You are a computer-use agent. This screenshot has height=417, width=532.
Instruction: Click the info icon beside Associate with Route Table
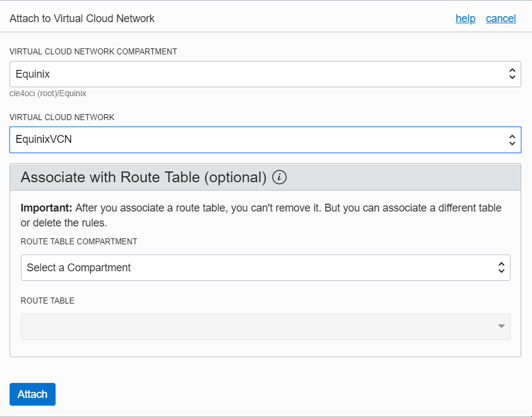click(280, 177)
